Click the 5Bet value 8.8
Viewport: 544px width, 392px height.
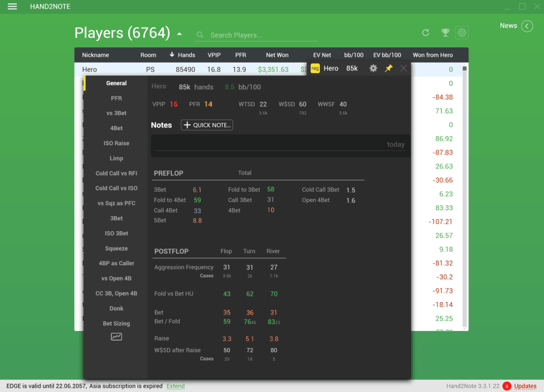point(197,220)
